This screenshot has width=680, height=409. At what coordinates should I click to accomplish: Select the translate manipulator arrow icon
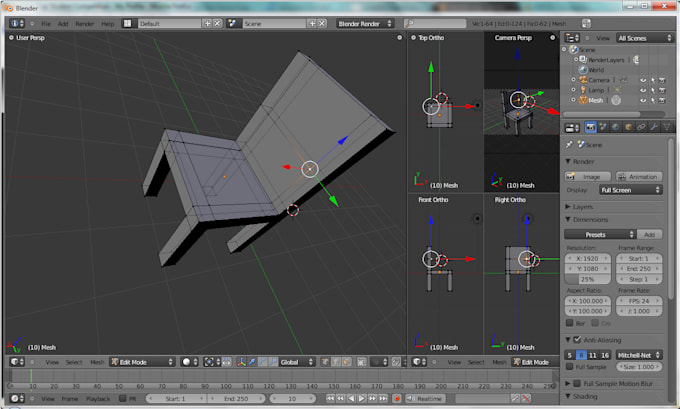point(252,362)
